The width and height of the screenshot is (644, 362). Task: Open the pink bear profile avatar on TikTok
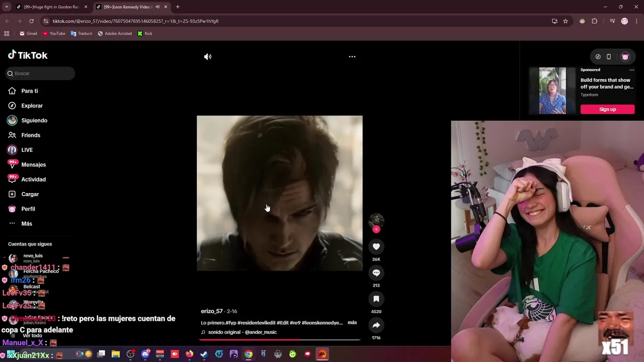(x=625, y=57)
